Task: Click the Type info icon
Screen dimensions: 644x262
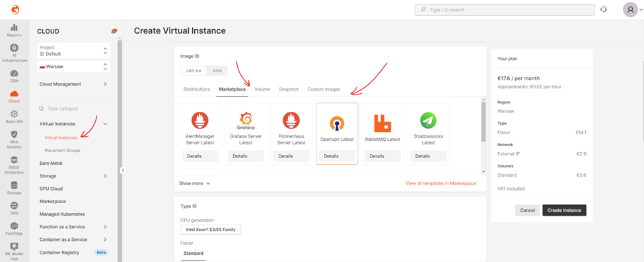Action: pos(194,206)
